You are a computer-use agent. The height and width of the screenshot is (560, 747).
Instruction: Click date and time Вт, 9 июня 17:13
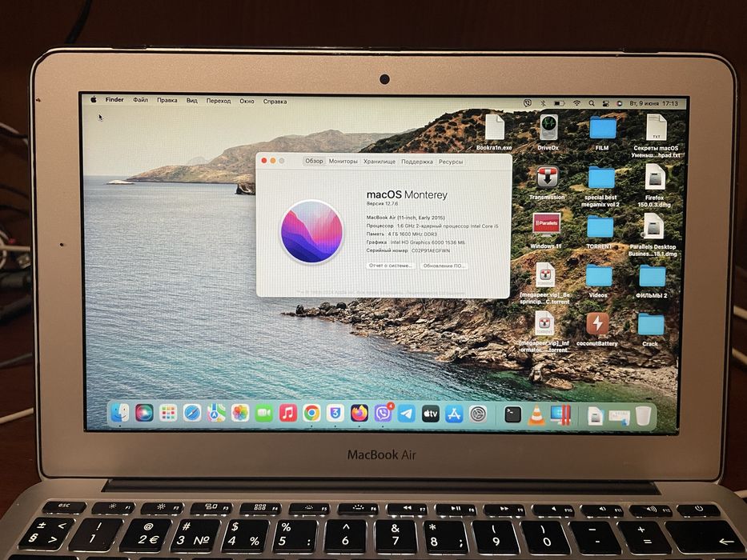tap(653, 103)
